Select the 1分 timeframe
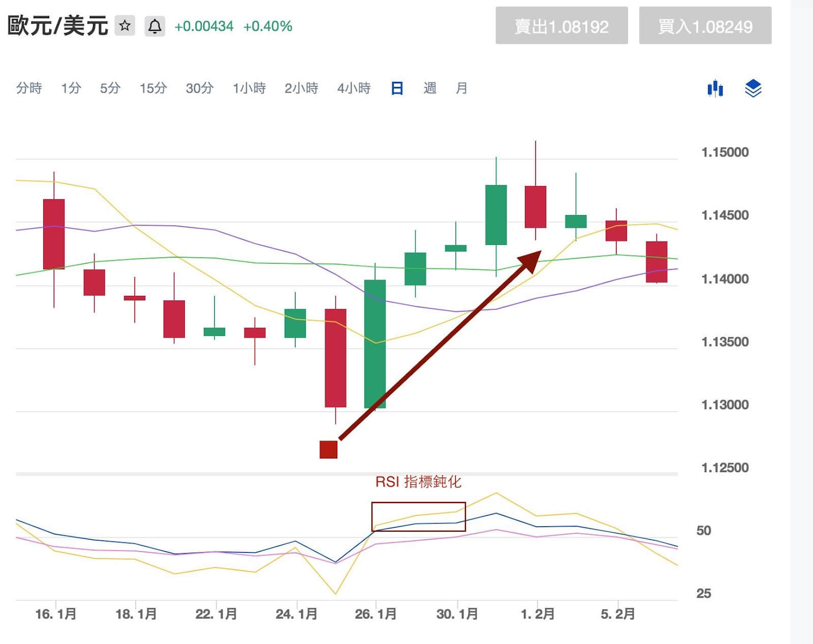The height and width of the screenshot is (644, 813). tap(71, 88)
